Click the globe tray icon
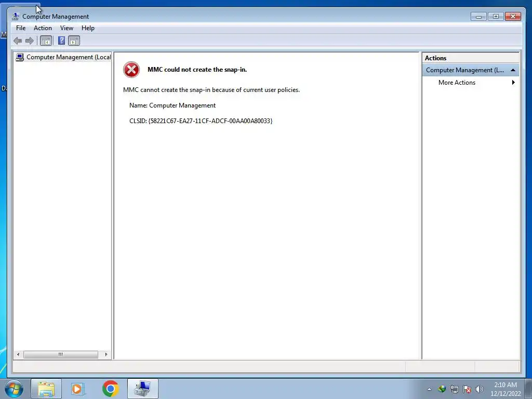Viewport: 532px width, 399px height. pos(442,389)
